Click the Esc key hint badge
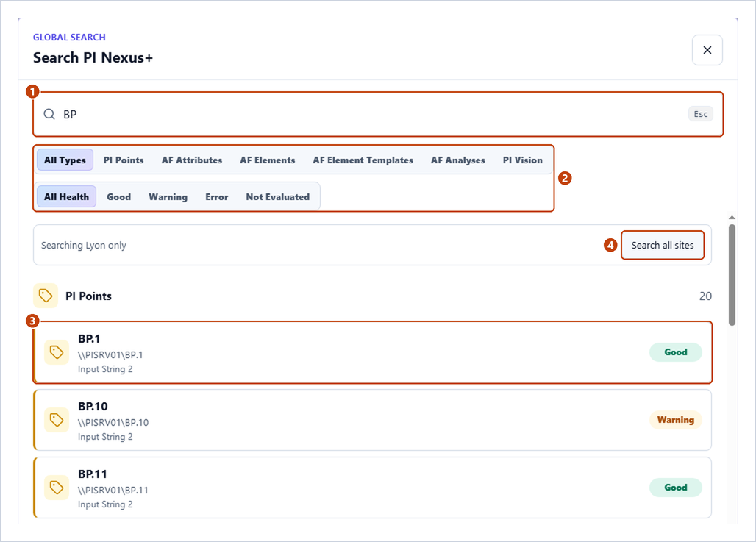This screenshot has height=542, width=756. pyautogui.click(x=701, y=114)
